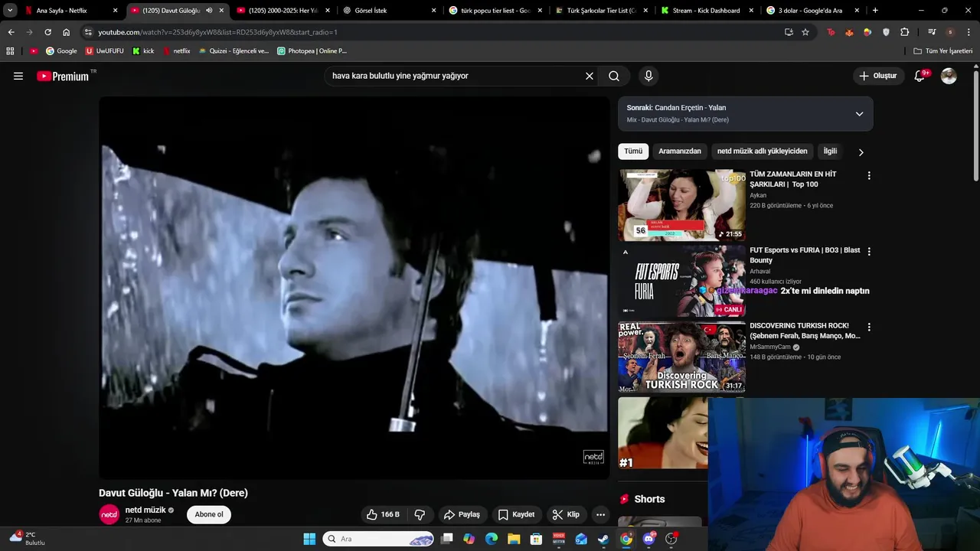Open Steam from the taskbar
This screenshot has width=980, height=551.
(x=603, y=539)
